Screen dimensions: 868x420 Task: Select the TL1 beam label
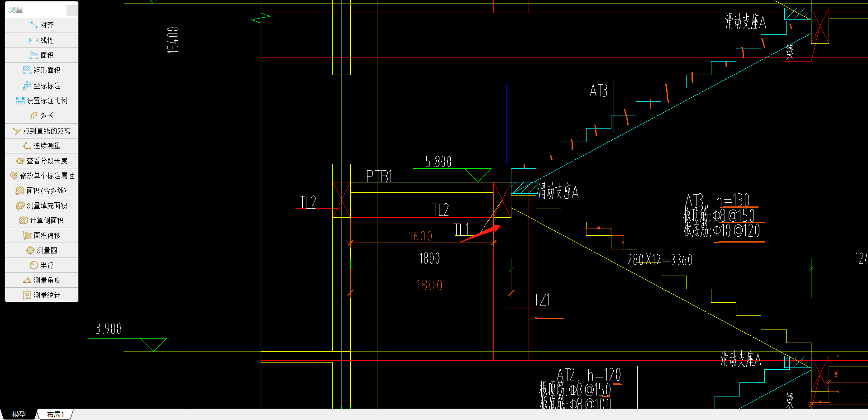[x=462, y=229]
